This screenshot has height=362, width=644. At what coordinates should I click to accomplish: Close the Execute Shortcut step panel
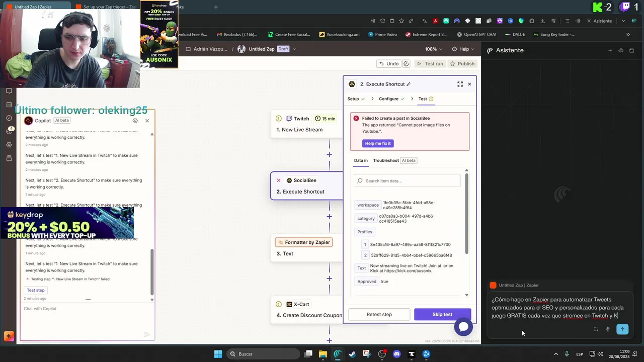click(469, 84)
